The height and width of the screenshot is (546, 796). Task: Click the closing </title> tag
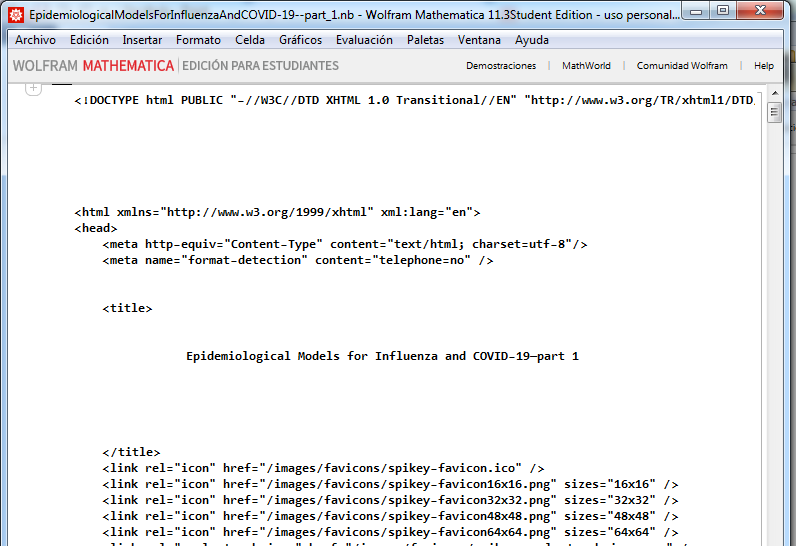(131, 452)
